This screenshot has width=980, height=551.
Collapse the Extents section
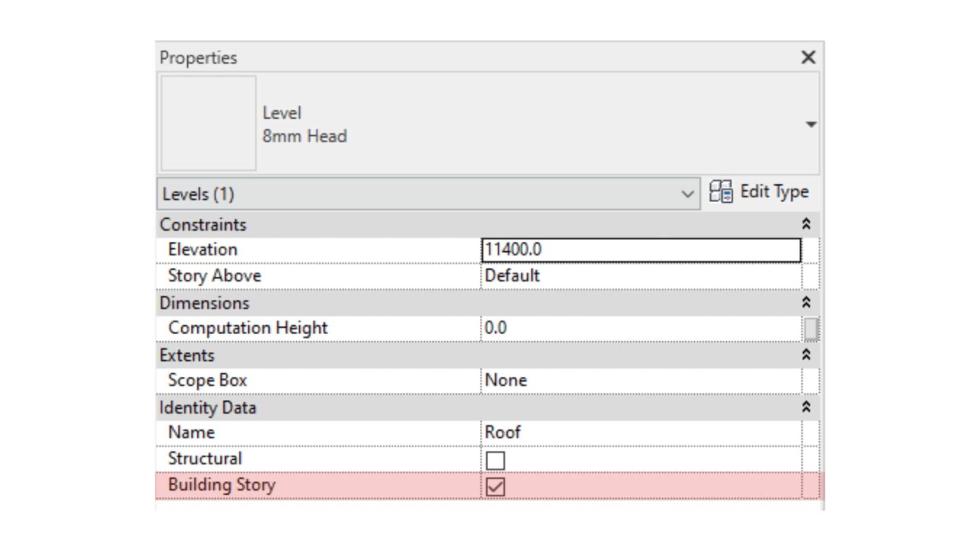coord(806,355)
